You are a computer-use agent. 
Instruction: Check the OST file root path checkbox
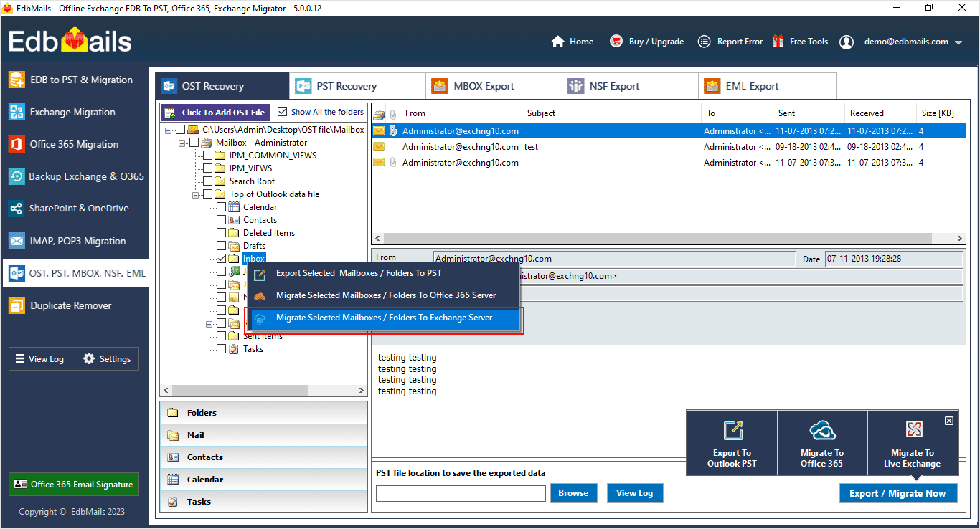[x=180, y=130]
